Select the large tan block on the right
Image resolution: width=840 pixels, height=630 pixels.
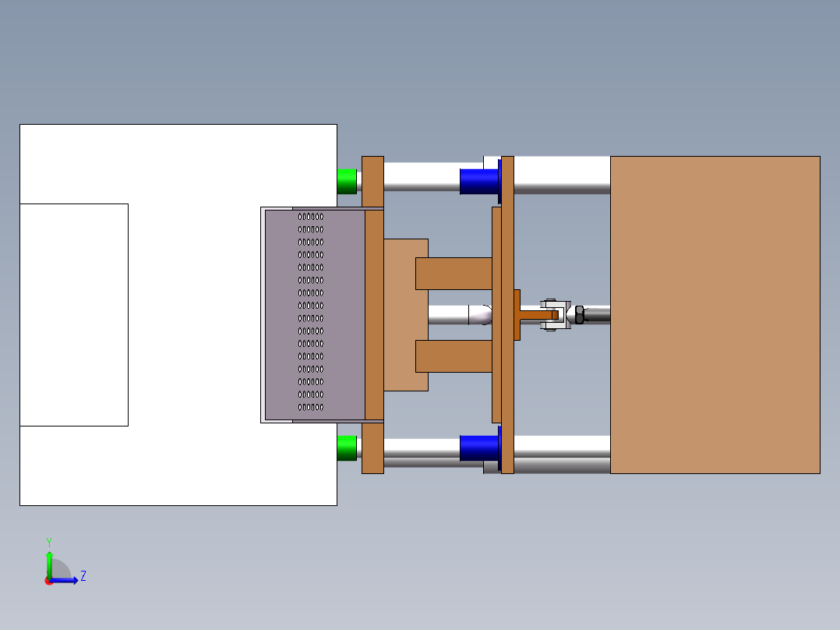click(x=715, y=315)
